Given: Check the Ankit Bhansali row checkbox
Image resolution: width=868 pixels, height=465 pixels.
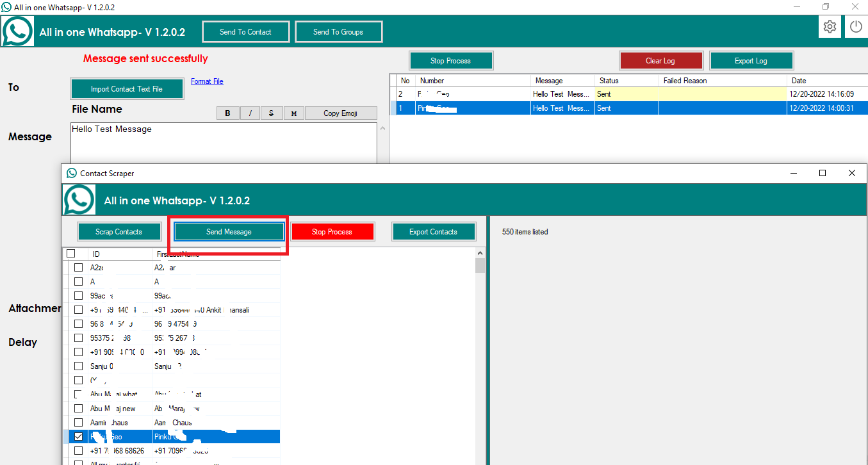Looking at the screenshot, I should click(79, 310).
